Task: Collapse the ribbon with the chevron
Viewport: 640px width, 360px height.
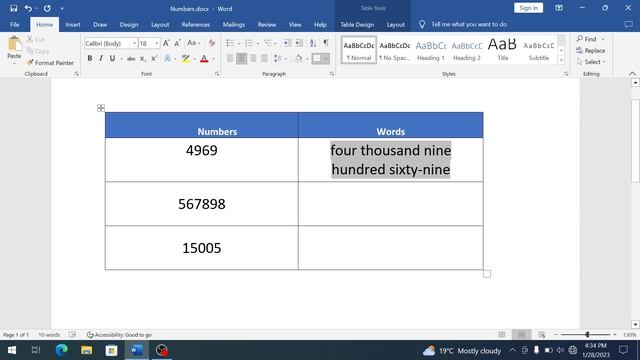Action: click(x=632, y=73)
